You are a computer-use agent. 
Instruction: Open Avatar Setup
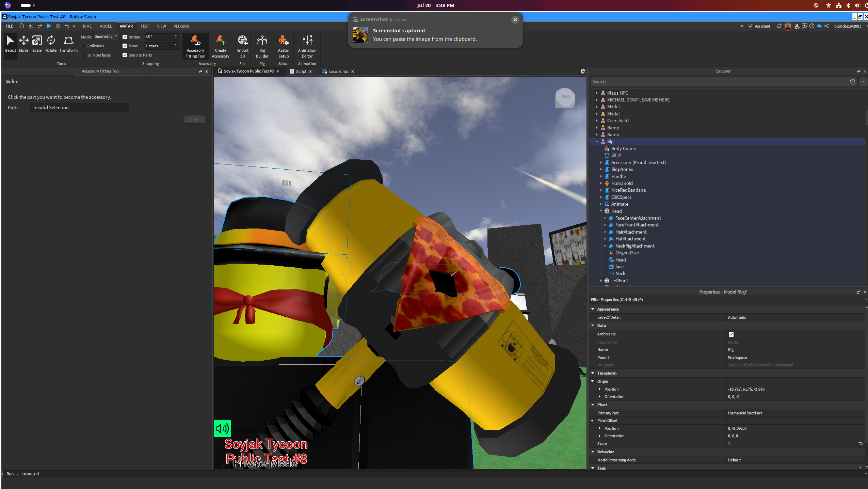pos(284,47)
